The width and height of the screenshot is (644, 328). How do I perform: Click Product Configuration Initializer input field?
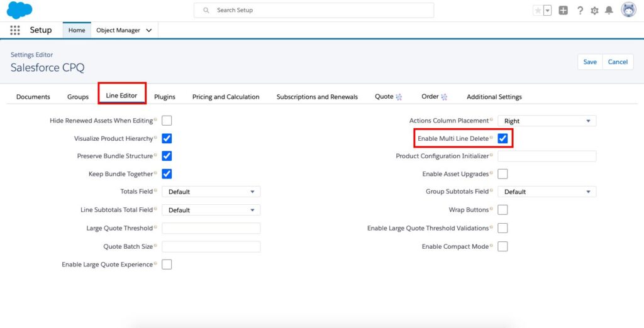pos(547,156)
